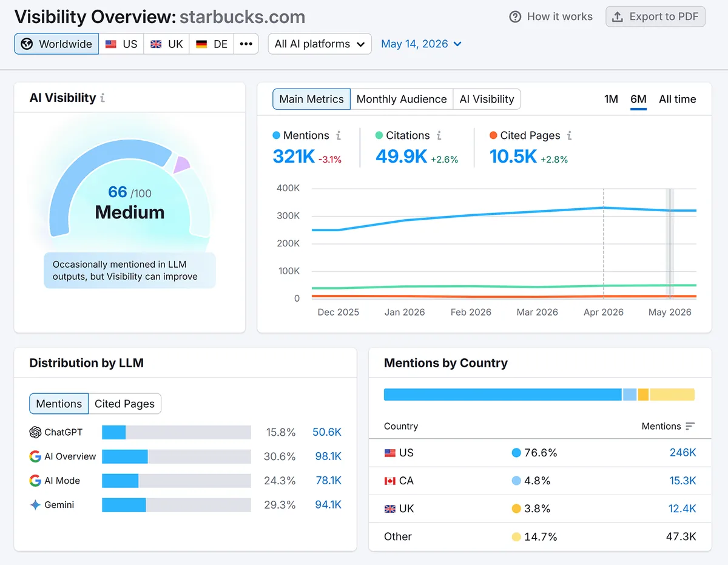Click the 94.1K Gemini mentions value
The height and width of the screenshot is (565, 728).
point(328,505)
